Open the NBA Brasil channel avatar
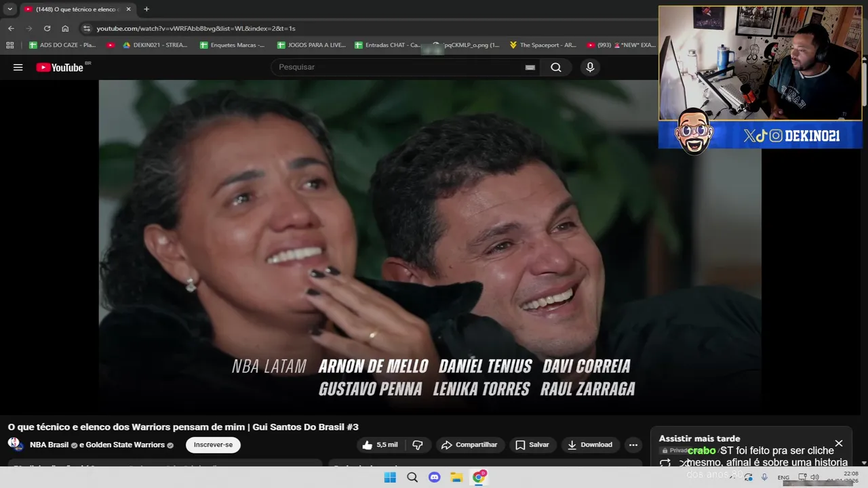Image resolution: width=868 pixels, height=488 pixels. click(15, 445)
